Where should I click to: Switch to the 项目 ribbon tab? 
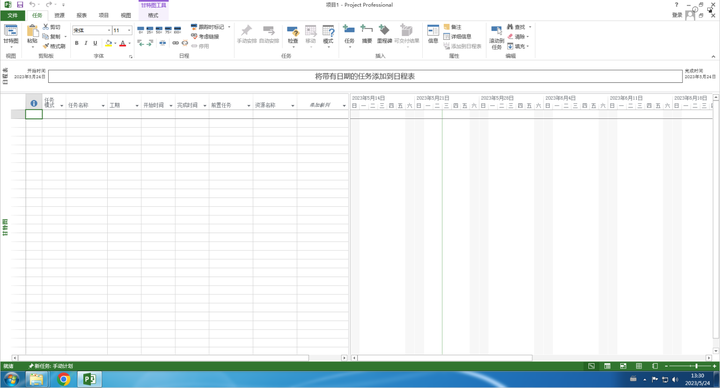[x=104, y=16]
